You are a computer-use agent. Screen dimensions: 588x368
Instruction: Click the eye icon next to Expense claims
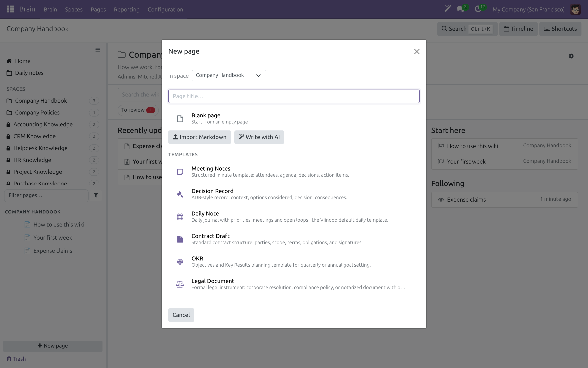click(441, 200)
